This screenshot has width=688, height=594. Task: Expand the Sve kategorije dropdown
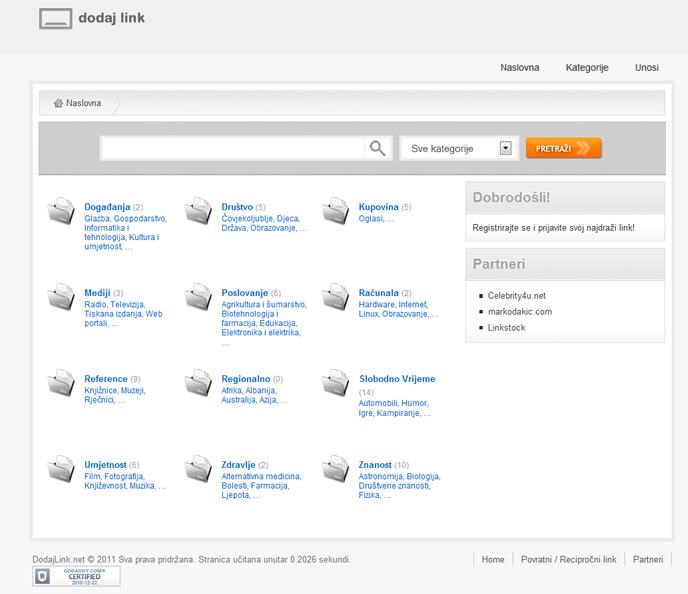click(x=506, y=149)
